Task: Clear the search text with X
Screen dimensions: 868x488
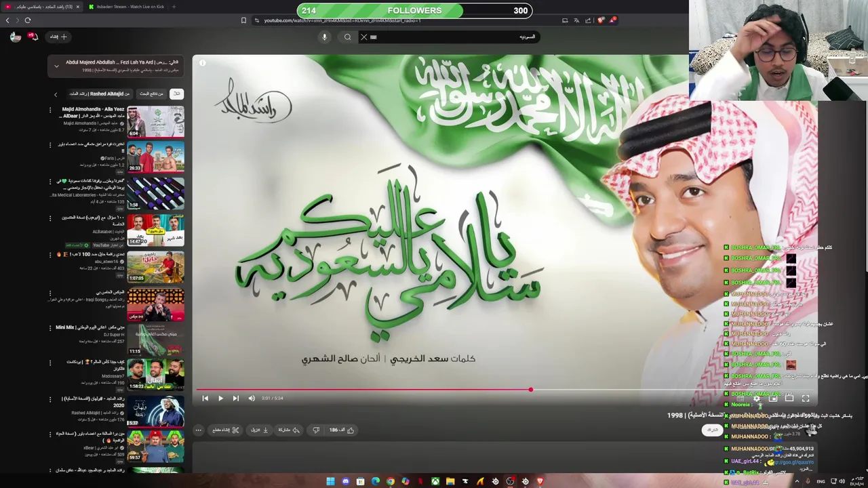Action: click(364, 37)
